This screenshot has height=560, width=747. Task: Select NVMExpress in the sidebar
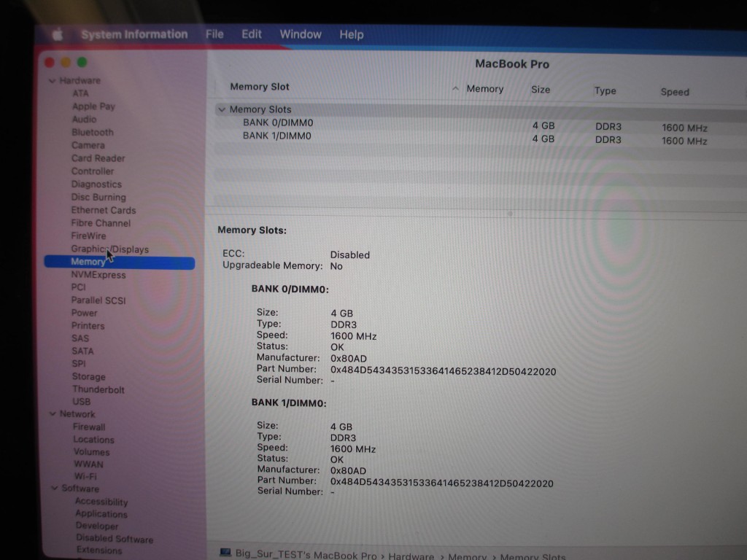point(98,275)
